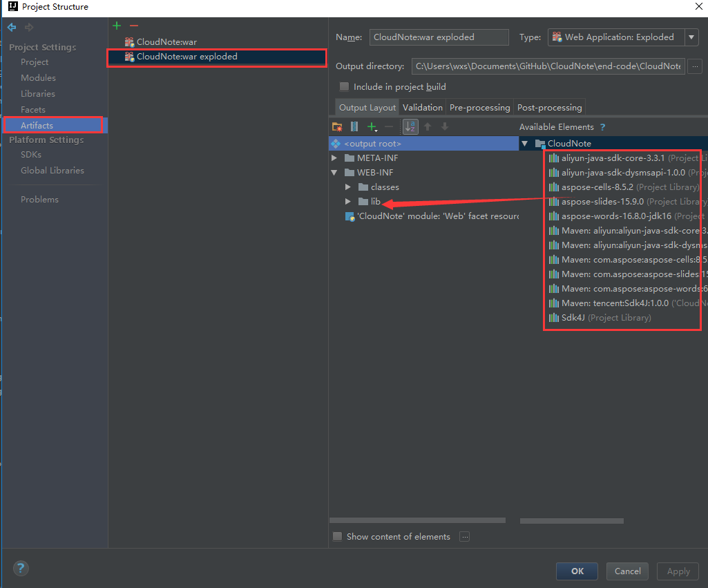The width and height of the screenshot is (708, 588).
Task: Expand the META-INF folder
Action: (334, 158)
